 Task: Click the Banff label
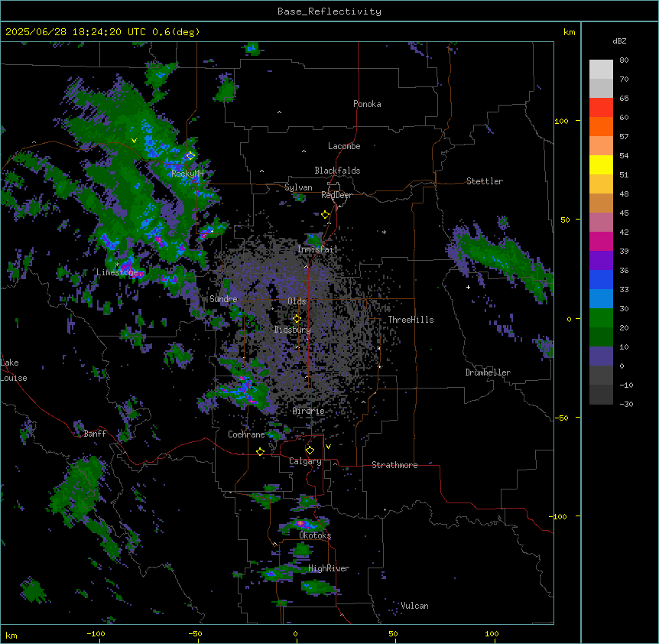95,434
